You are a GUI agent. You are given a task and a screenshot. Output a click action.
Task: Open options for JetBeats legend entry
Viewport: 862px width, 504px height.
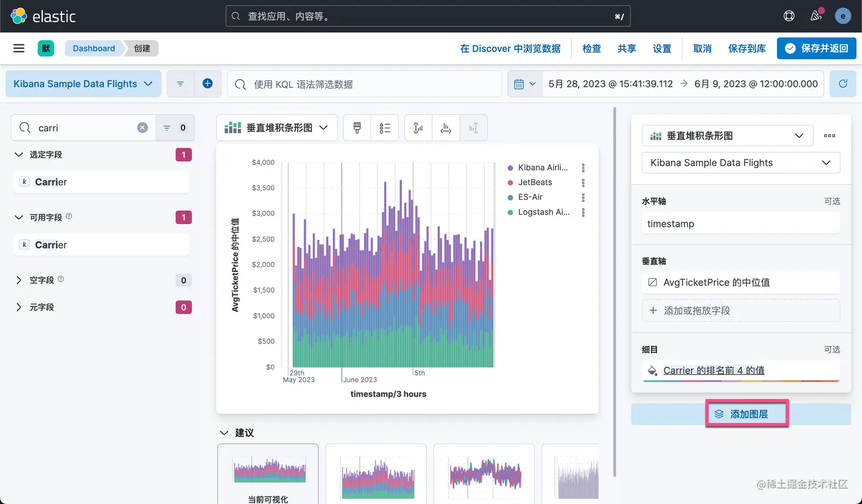[583, 182]
